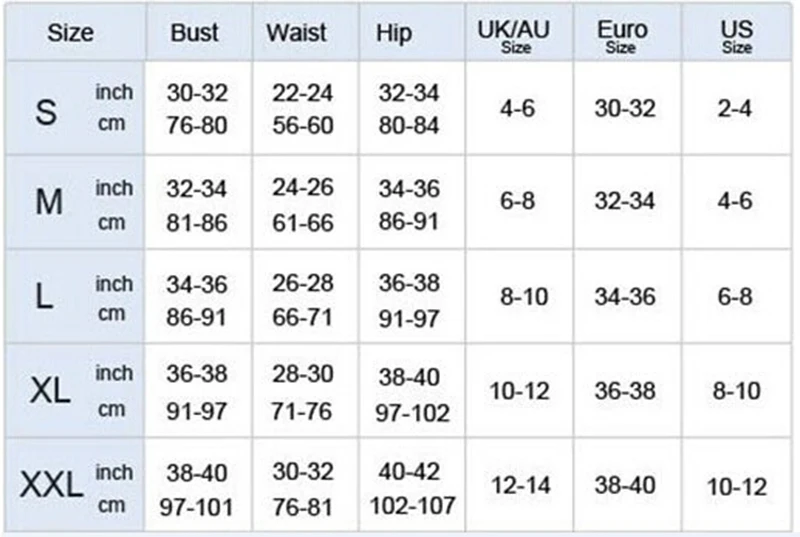Select the M size row label
The height and width of the screenshot is (537, 800).
click(x=49, y=201)
